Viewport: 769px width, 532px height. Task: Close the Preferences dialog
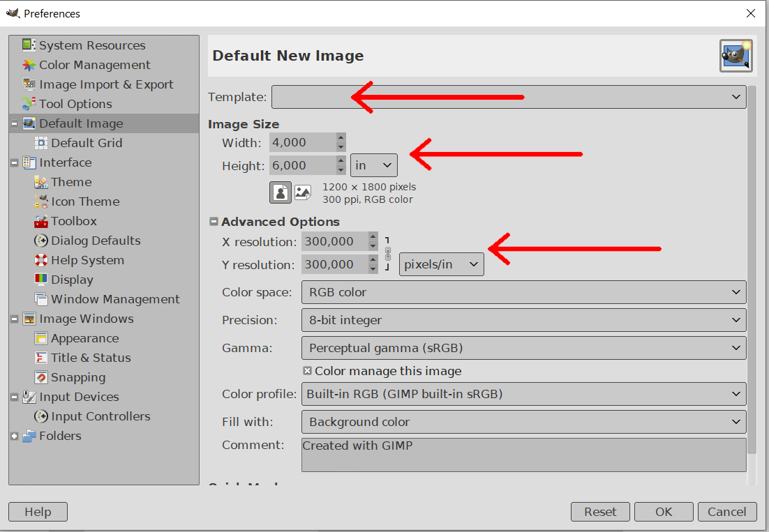tap(751, 13)
